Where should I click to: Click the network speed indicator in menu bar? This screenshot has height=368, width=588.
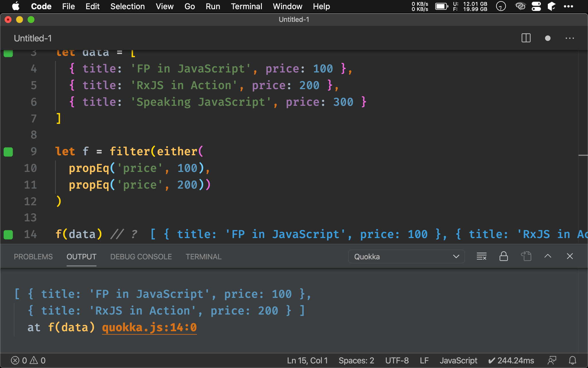[420, 6]
